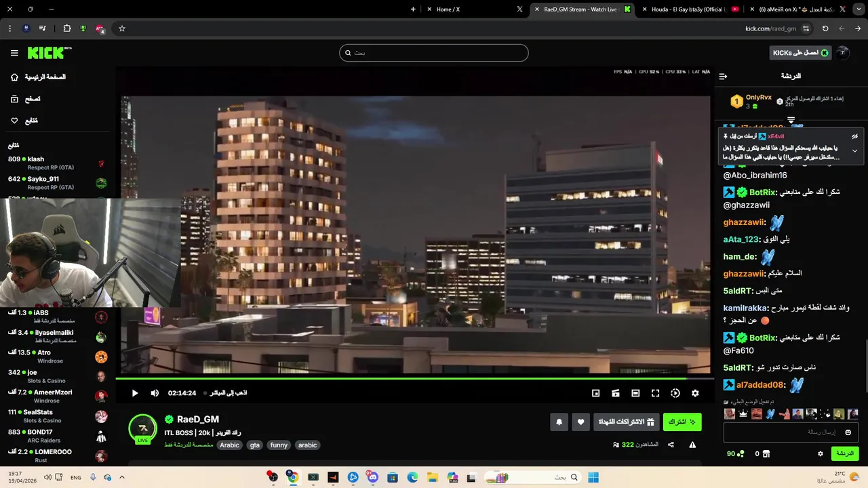This screenshot has width=868, height=488.
Task: Collapse the chat panel with arrow icon
Action: click(723, 77)
